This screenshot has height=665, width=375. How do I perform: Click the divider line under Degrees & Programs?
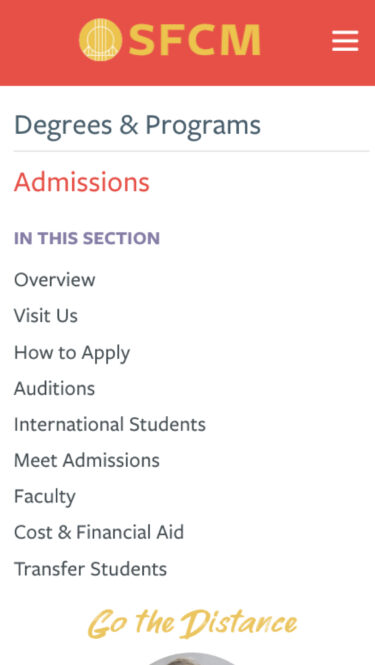pos(191,151)
